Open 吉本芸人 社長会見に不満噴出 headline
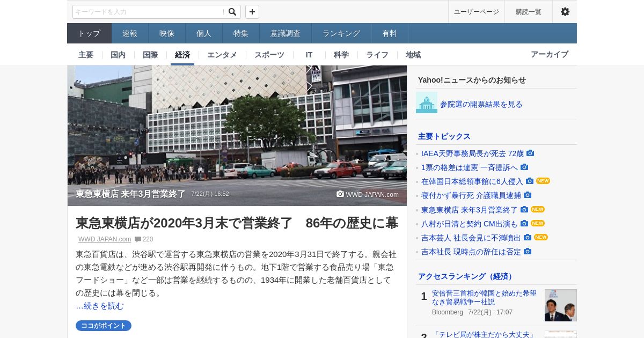Screen dimensions: 644x338 click(471, 237)
